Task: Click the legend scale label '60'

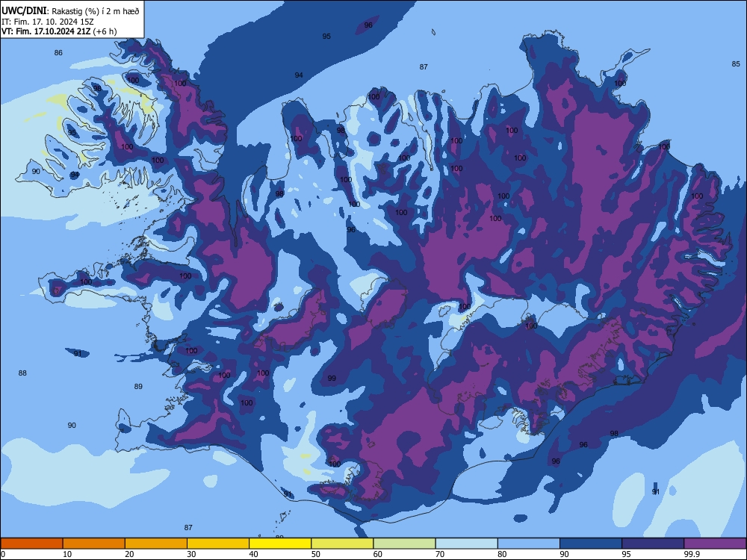Action: point(378,554)
